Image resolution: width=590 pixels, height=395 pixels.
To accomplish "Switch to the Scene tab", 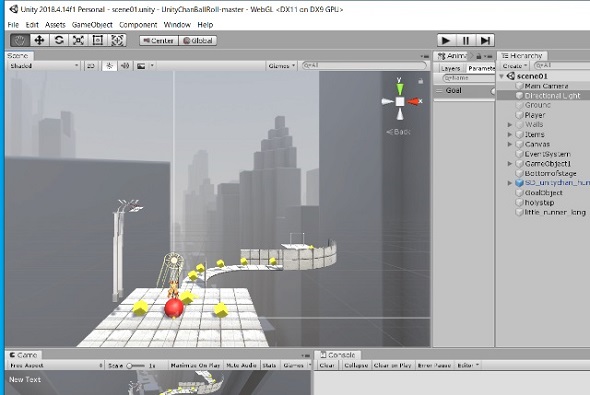I will 19,56.
